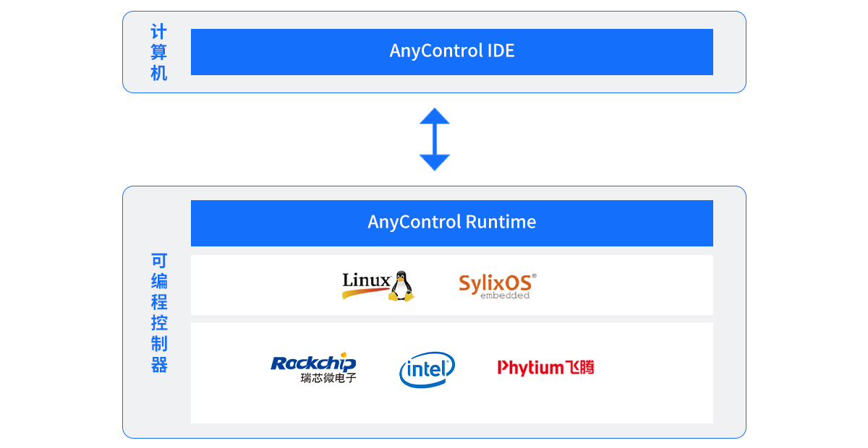Click the SylixOS embedded logo
Image resolution: width=868 pixels, height=448 pixels.
pyautogui.click(x=498, y=286)
